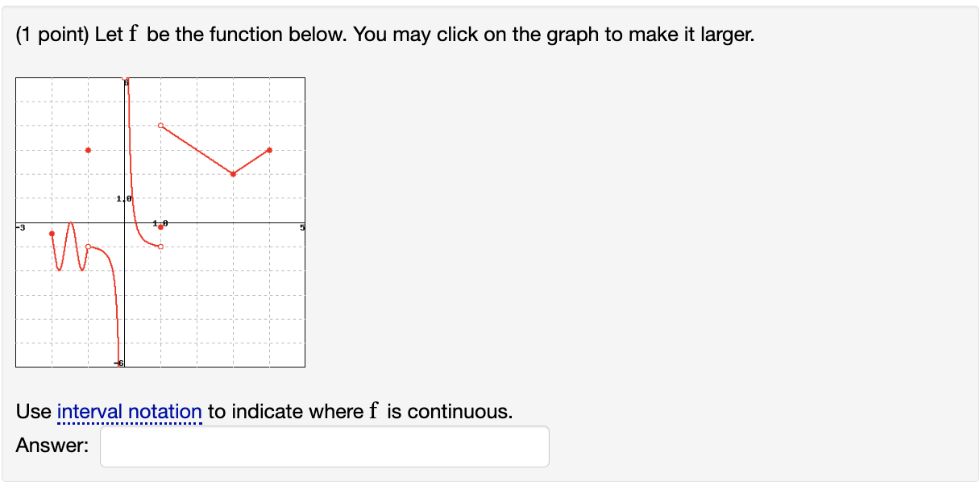Click the red dot at bottom of V-shape

click(233, 175)
